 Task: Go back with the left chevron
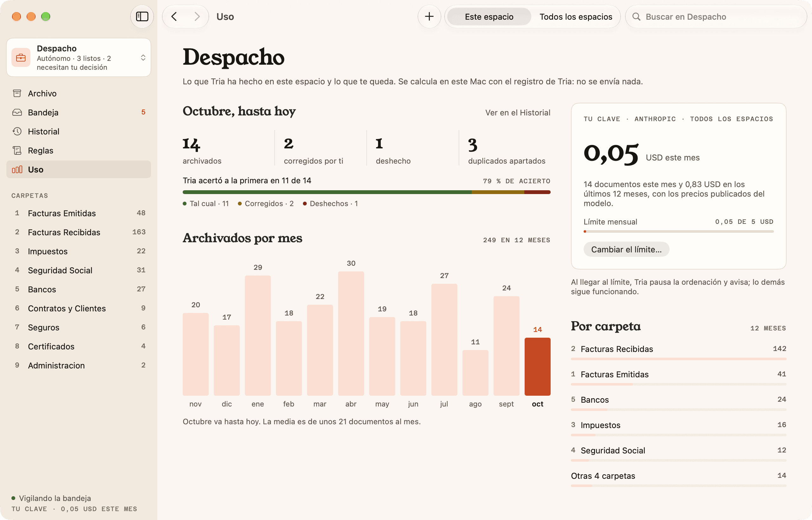(174, 16)
